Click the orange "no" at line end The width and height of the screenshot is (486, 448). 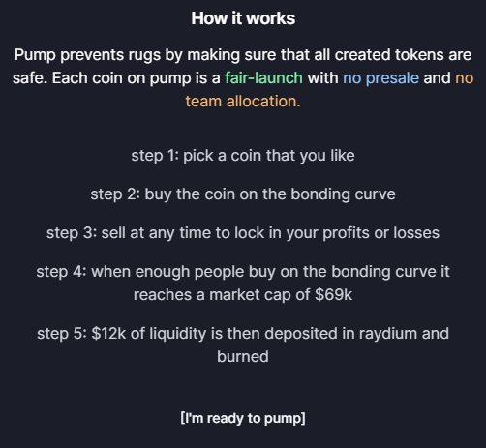pyautogui.click(x=464, y=78)
